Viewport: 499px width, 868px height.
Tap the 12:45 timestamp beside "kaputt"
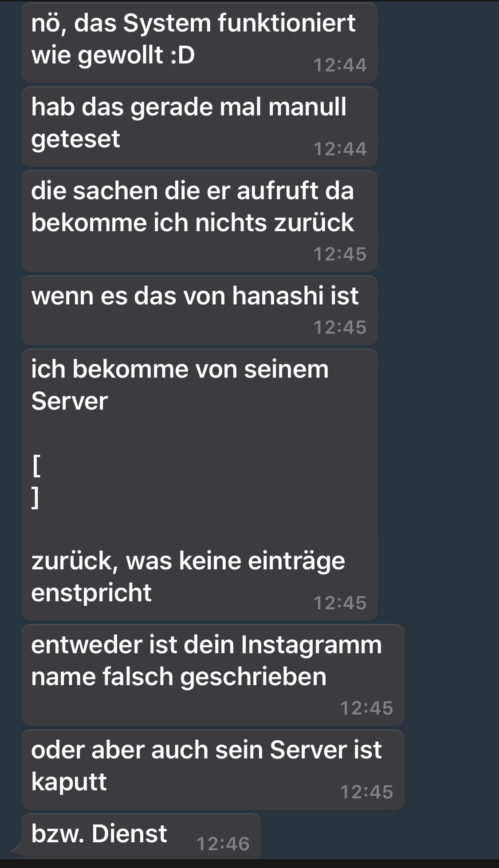point(367,792)
